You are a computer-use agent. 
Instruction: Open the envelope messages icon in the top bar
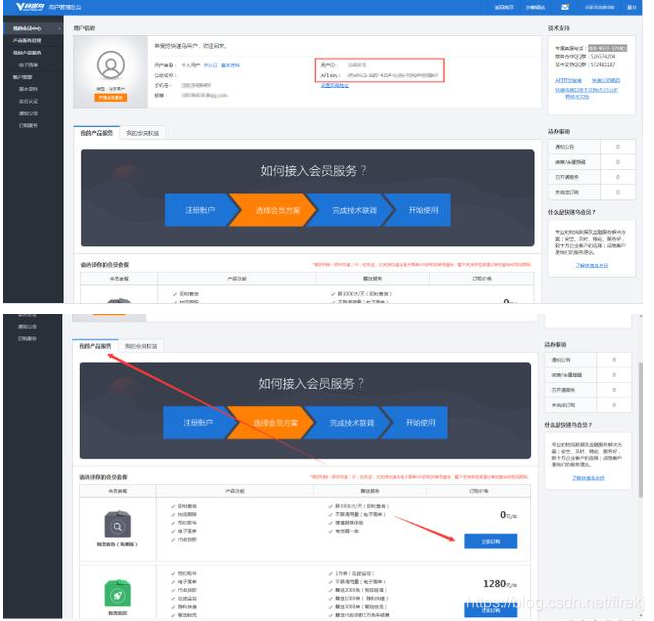click(565, 7)
